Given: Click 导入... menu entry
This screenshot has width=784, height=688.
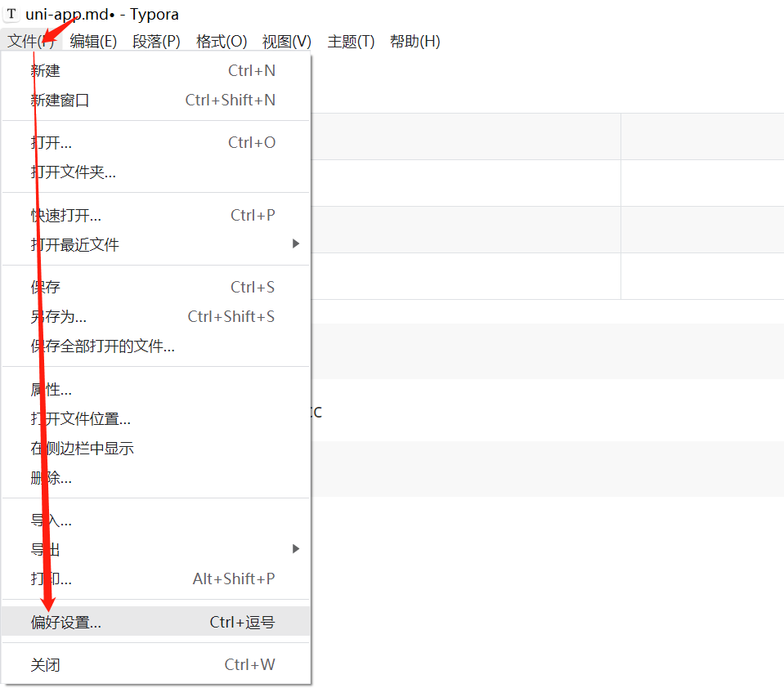Looking at the screenshot, I should (156, 520).
